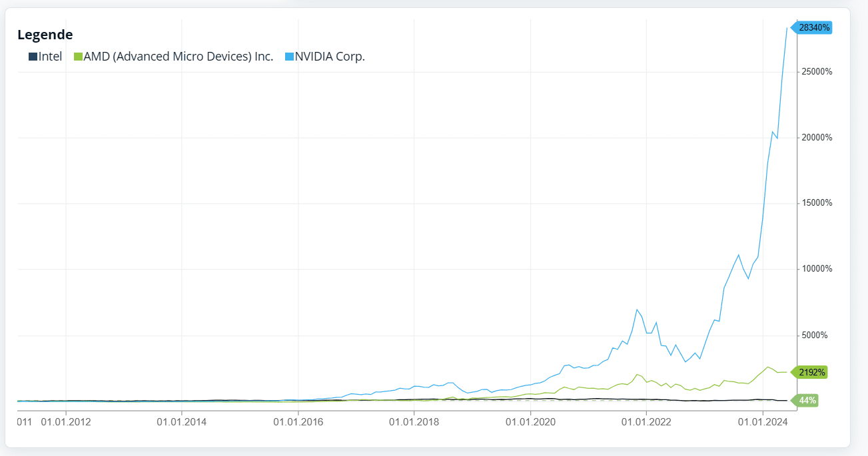Toggle the Intel series in the legend
This screenshot has height=456, width=868.
pyautogui.click(x=45, y=57)
